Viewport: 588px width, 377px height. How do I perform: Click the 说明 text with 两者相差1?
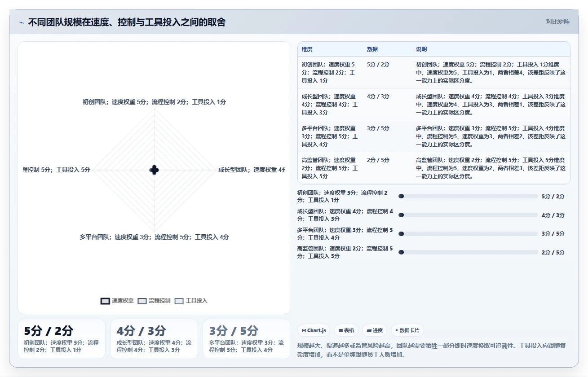pos(491,104)
